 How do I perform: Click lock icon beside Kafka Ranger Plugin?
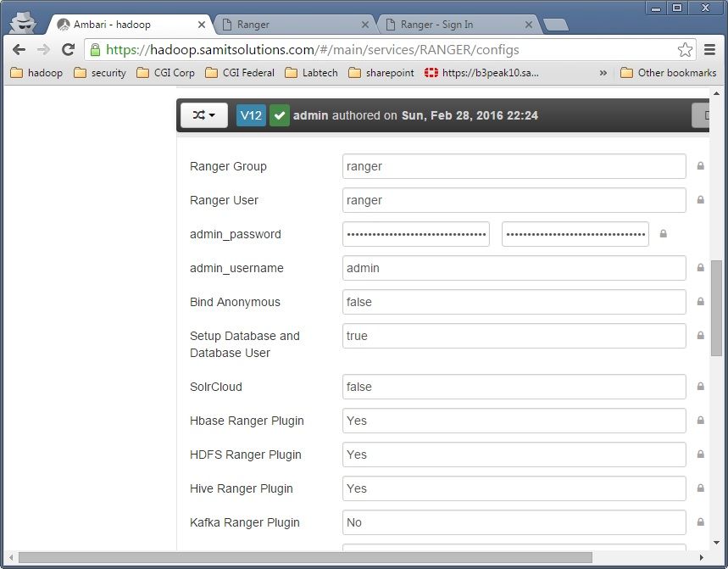[701, 522]
